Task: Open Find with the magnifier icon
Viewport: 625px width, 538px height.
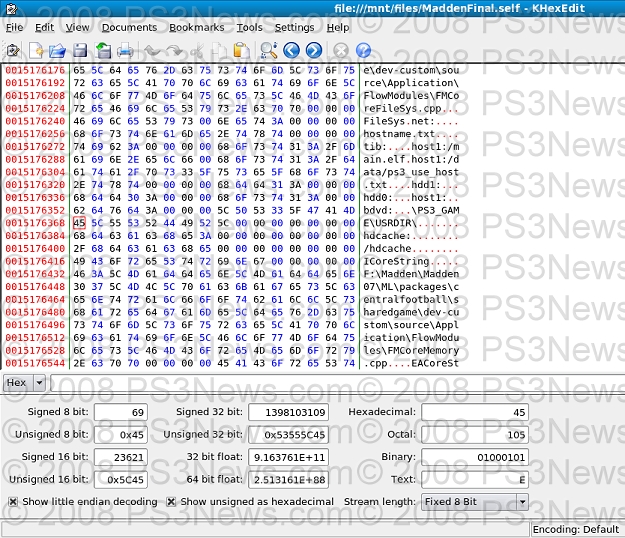Action: [269, 51]
